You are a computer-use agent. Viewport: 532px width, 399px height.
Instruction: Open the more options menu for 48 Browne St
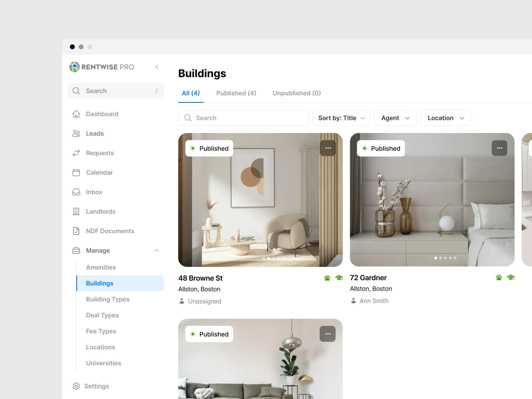pyautogui.click(x=328, y=148)
